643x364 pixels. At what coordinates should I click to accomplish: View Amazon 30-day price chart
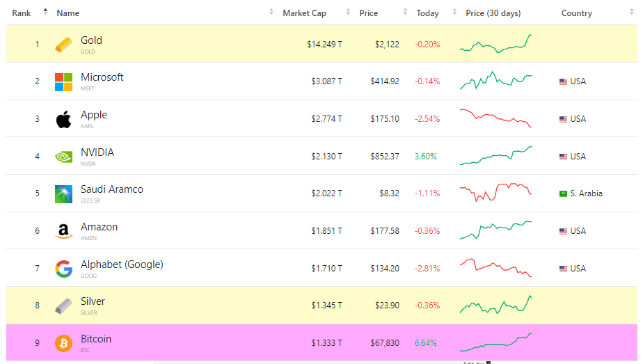(495, 230)
